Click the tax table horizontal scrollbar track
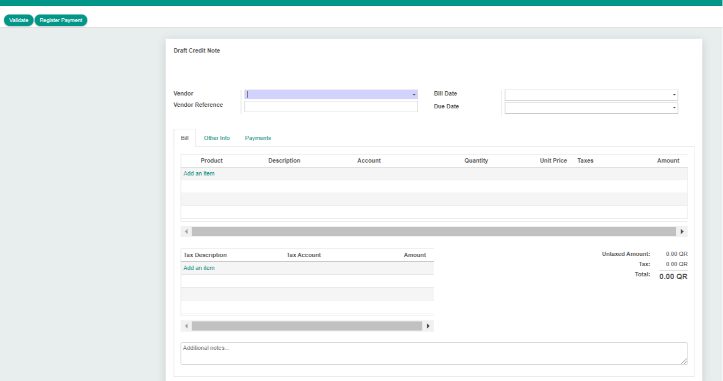The width and height of the screenshot is (723, 381). [x=307, y=326]
